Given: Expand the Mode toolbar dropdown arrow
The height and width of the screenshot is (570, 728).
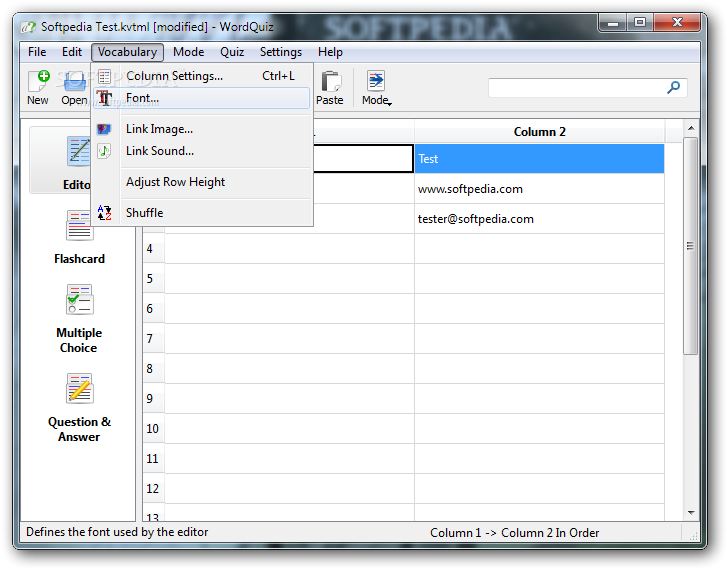Looking at the screenshot, I should click(390, 104).
